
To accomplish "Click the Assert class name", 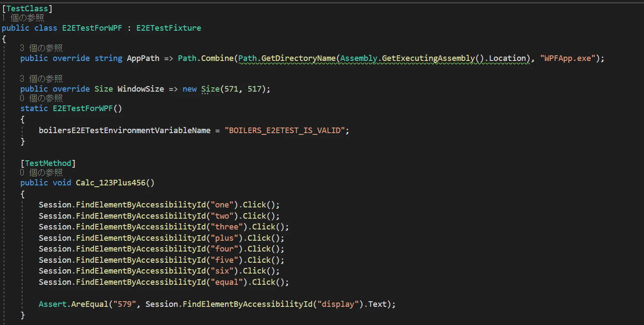I will click(x=53, y=304).
